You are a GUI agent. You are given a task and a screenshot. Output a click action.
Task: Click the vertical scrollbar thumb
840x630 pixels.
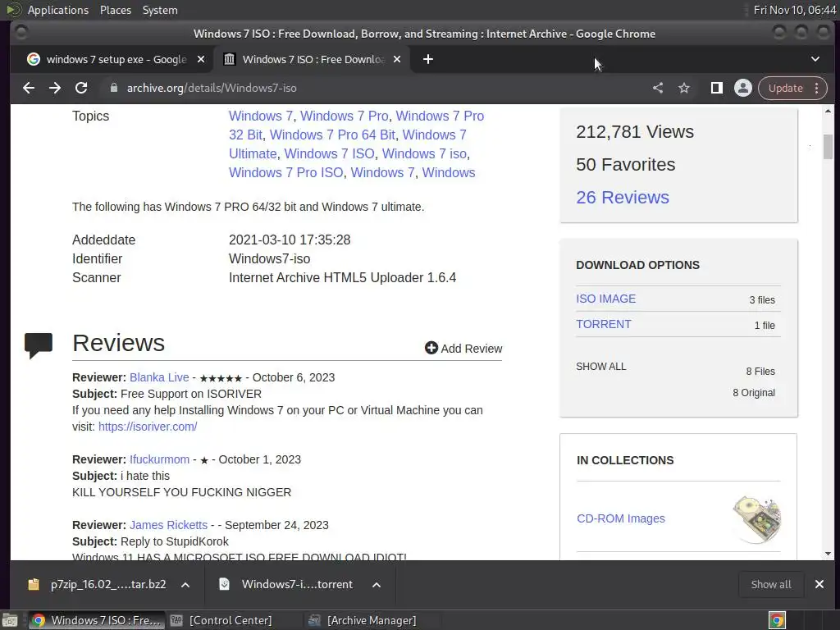828,146
